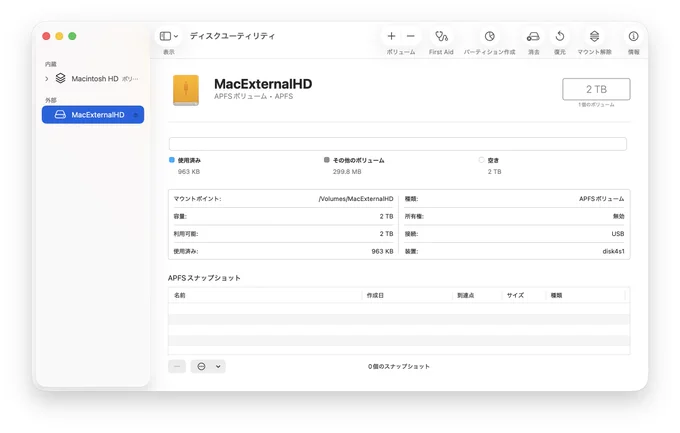Click the MacExternalHD drive icon in sidebar
The image size is (680, 433).
[x=60, y=115]
